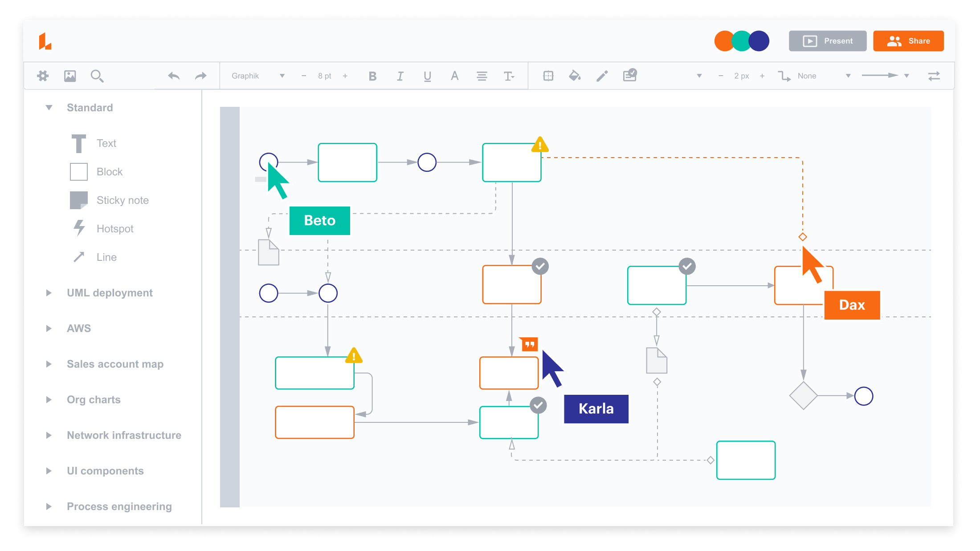
Task: Expand the Process engineering section
Action: (49, 506)
